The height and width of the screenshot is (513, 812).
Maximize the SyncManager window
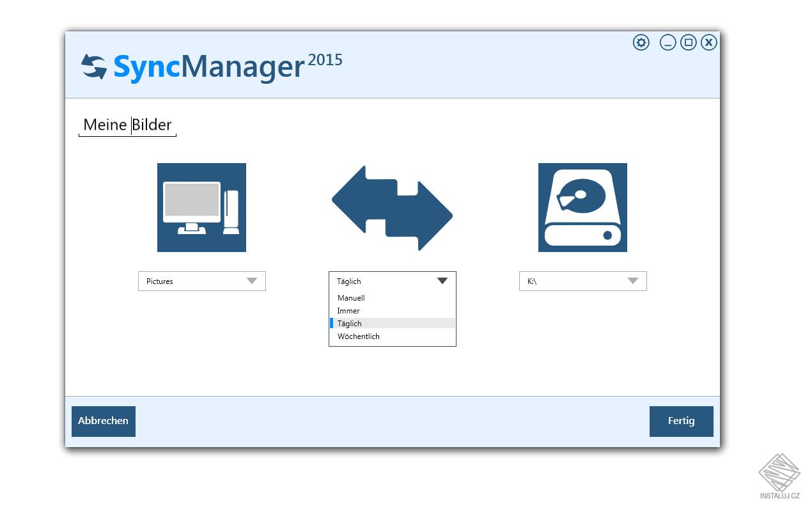[x=688, y=43]
